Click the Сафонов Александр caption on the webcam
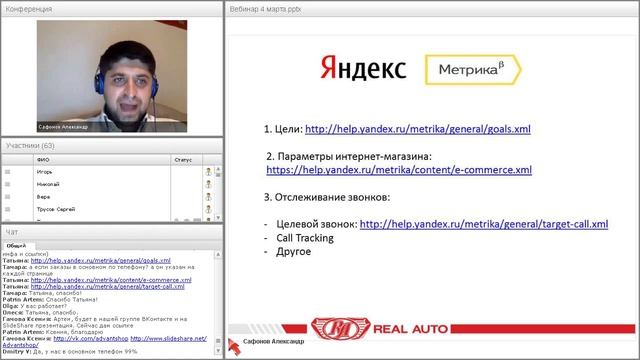Image resolution: width=640 pixels, height=360 pixels. (63, 127)
